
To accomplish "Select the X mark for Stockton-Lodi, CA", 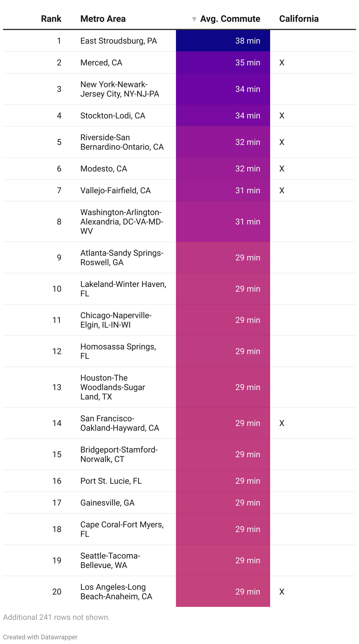I will pos(282,115).
